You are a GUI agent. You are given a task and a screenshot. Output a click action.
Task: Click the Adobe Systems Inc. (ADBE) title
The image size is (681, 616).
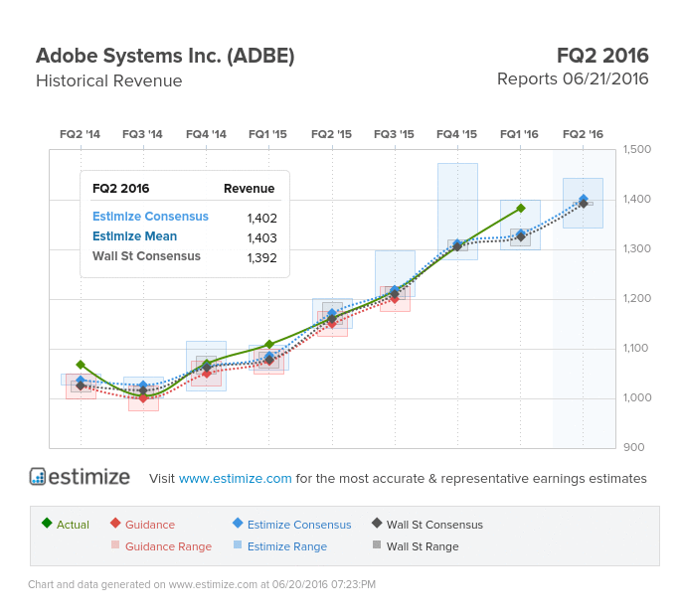(x=165, y=57)
